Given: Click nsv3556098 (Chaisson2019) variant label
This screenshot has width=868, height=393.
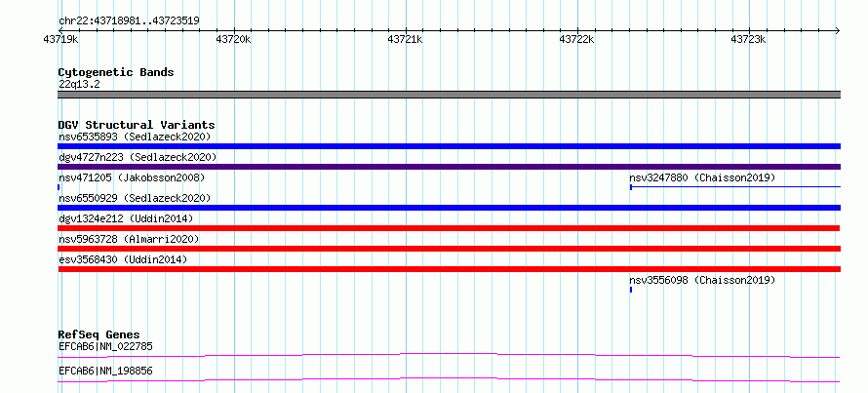Looking at the screenshot, I should coord(702,280).
